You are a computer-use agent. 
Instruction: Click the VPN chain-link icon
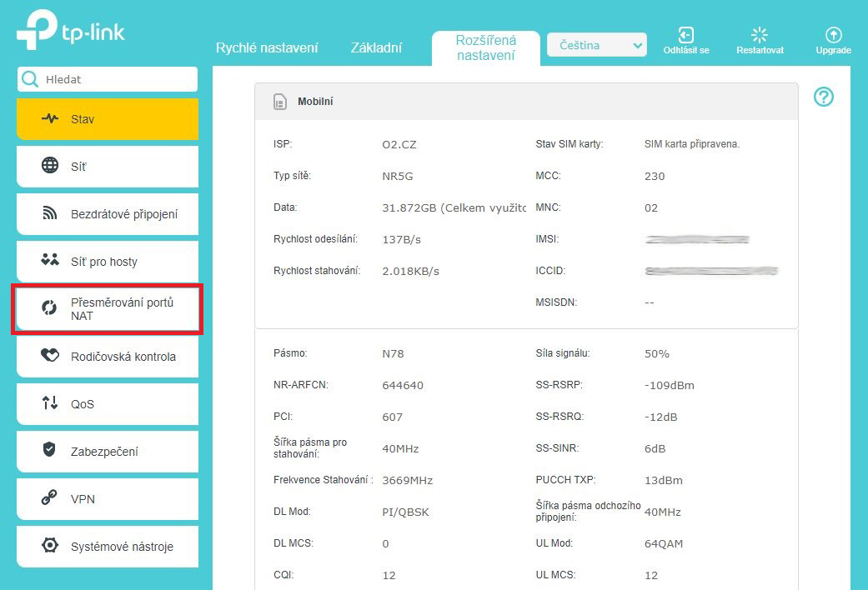[x=50, y=499]
